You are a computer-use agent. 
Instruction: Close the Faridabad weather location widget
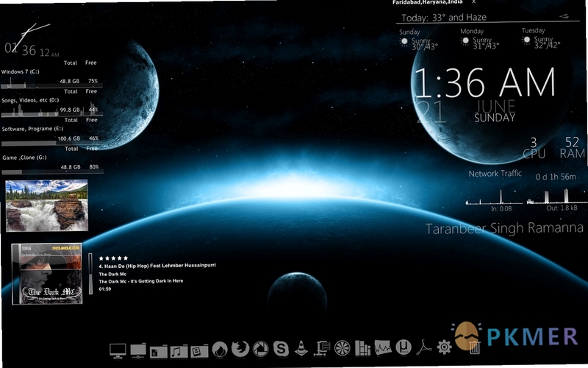(x=473, y=2)
